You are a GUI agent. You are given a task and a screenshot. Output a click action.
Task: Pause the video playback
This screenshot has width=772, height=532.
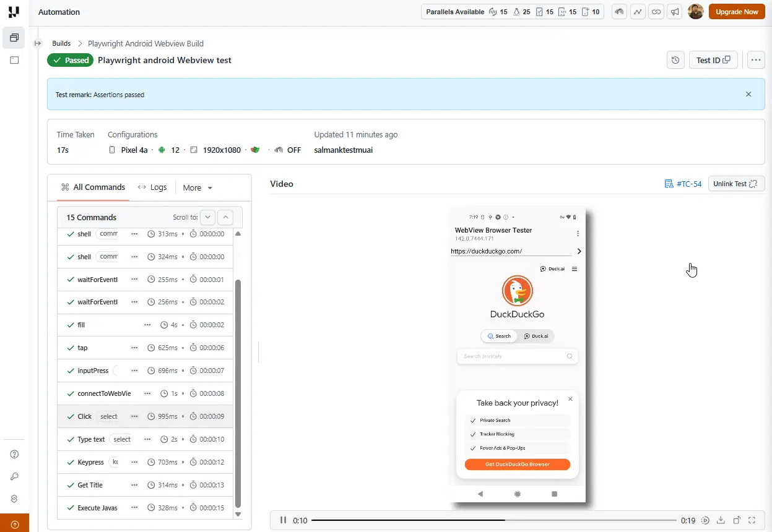(x=283, y=520)
